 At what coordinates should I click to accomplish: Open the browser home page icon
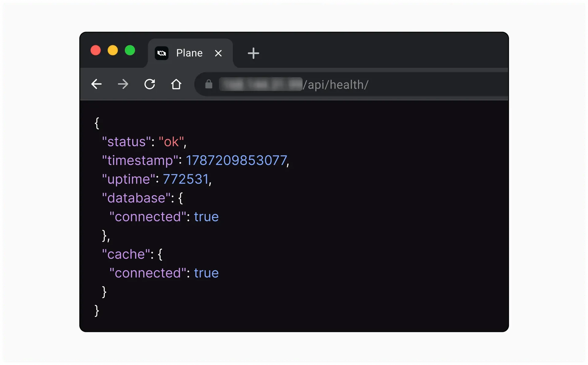click(x=176, y=84)
